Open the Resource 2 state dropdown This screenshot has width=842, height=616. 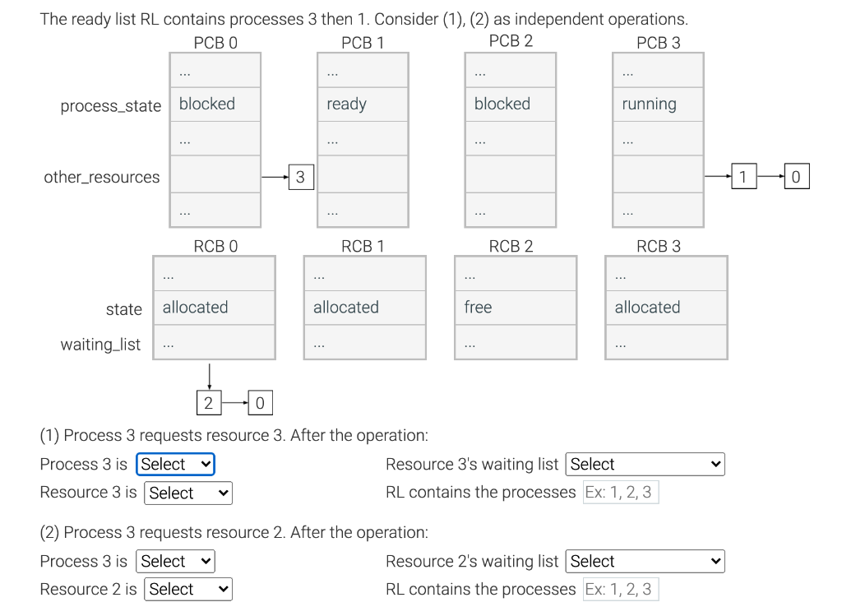click(x=187, y=589)
